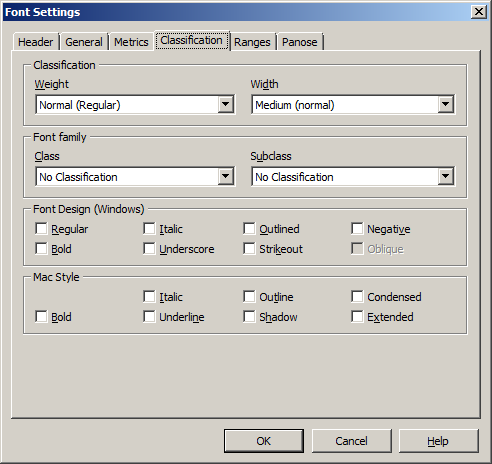This screenshot has width=492, height=464.
Task: Enable the Outline checkbox in Mac Style
Action: 249,297
